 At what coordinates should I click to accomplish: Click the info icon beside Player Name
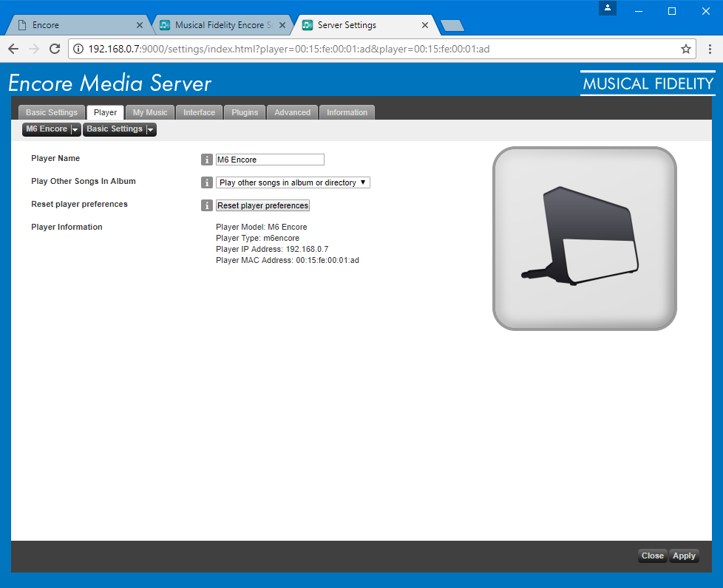(x=206, y=160)
